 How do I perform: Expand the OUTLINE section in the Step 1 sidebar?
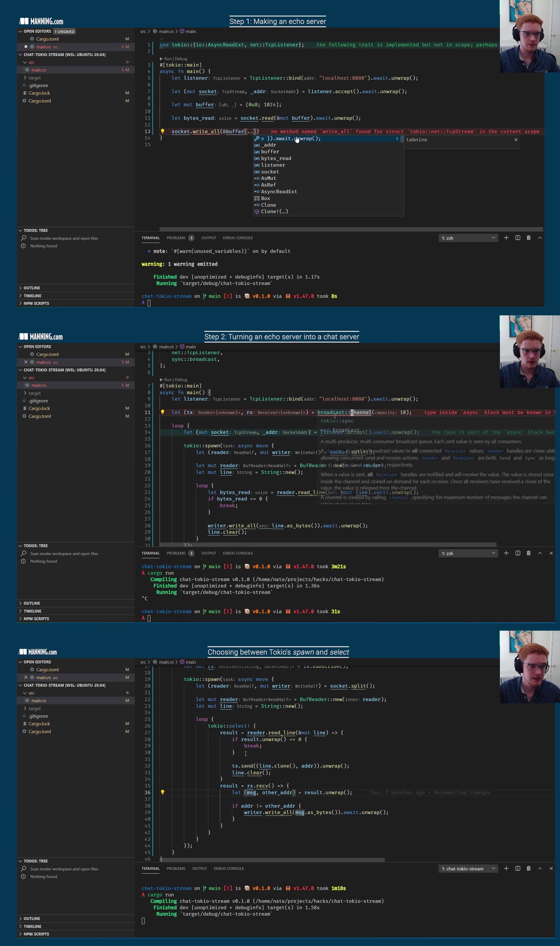(32, 288)
